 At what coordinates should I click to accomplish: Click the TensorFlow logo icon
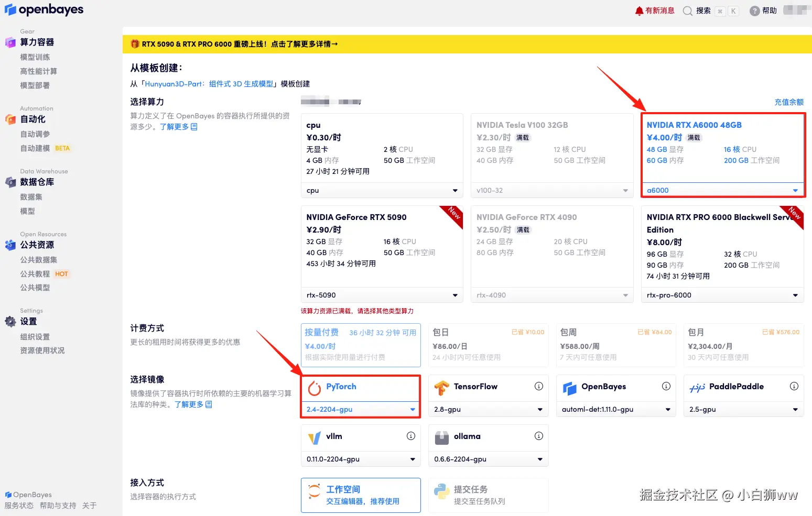(x=441, y=388)
